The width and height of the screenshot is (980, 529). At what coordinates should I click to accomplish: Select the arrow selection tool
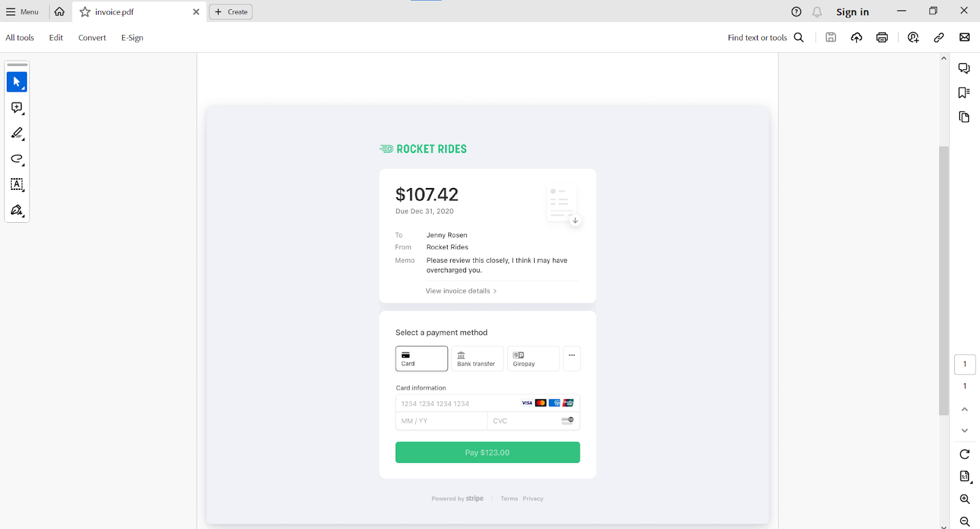click(17, 82)
